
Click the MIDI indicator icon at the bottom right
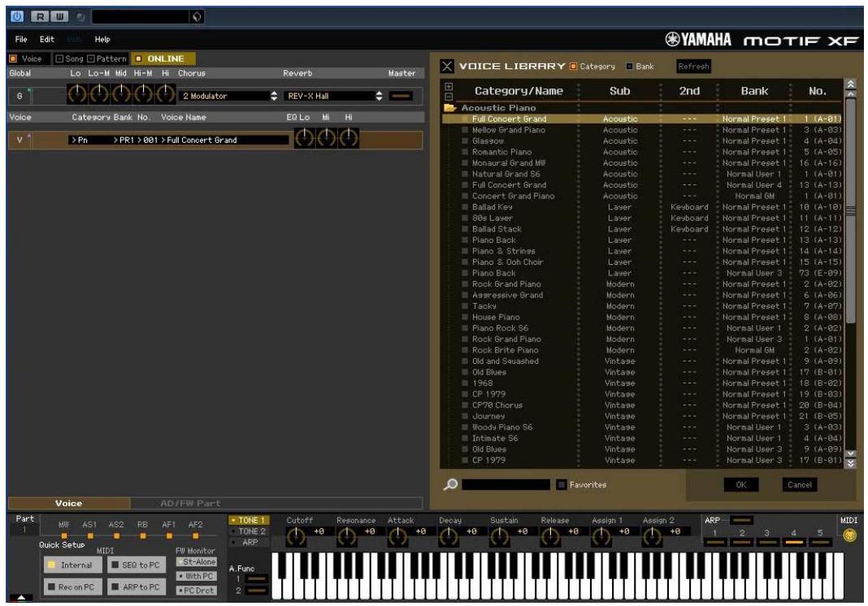point(849,535)
